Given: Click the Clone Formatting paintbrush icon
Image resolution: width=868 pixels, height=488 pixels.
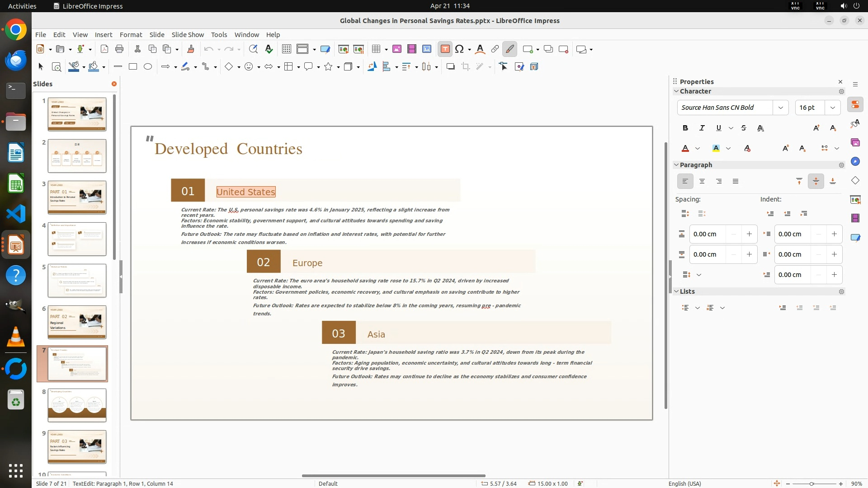Looking at the screenshot, I should coord(190,49).
